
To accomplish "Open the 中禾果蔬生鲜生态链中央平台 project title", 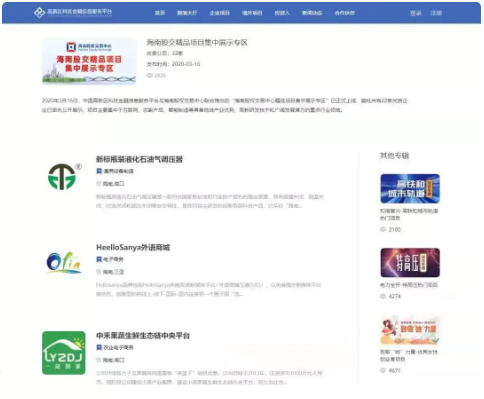I will point(143,335).
